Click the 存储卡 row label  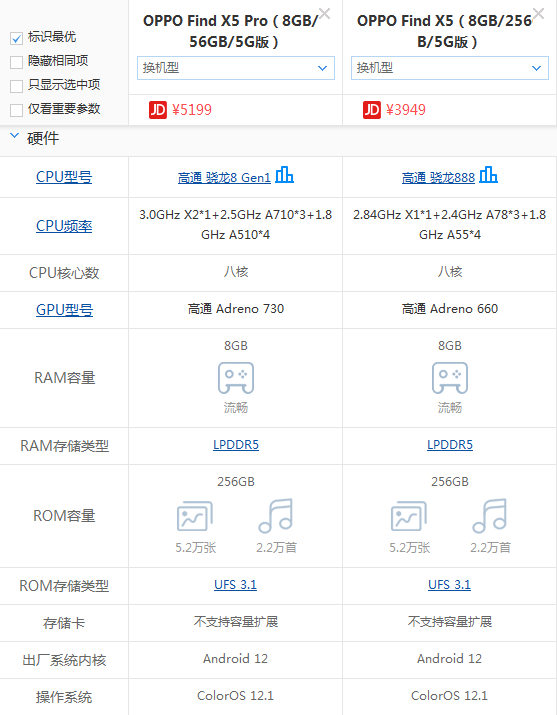(x=64, y=623)
